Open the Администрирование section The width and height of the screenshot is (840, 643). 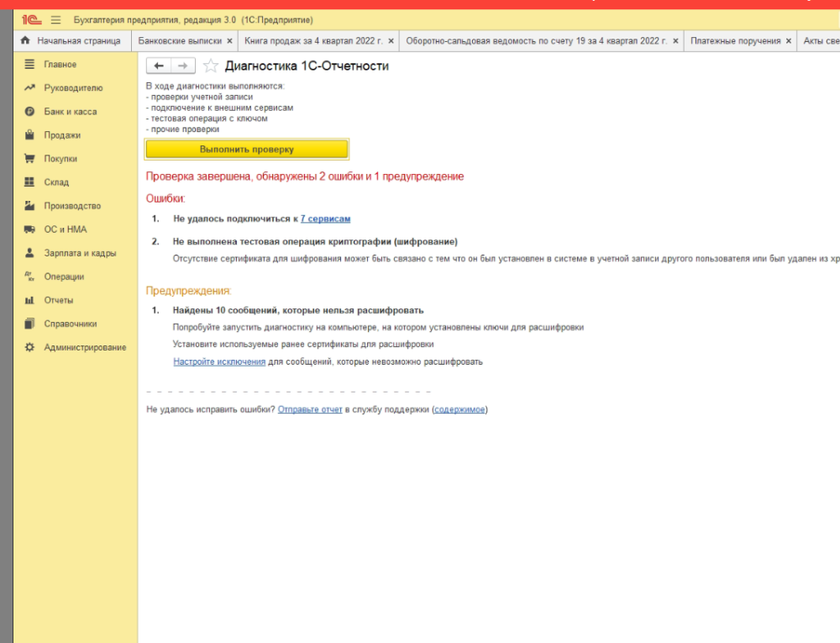coord(85,347)
